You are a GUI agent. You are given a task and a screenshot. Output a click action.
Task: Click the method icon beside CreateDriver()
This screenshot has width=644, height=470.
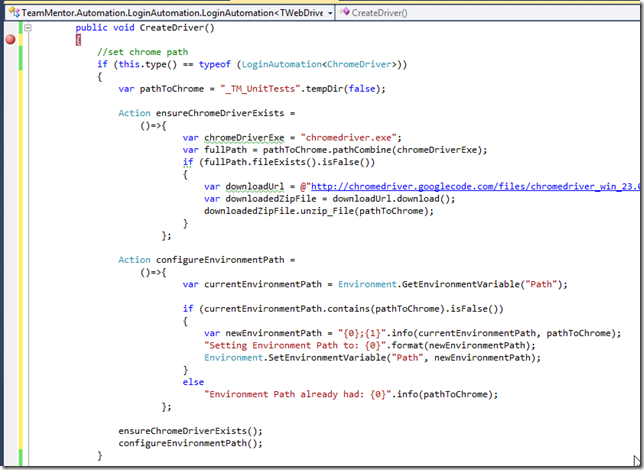345,12
